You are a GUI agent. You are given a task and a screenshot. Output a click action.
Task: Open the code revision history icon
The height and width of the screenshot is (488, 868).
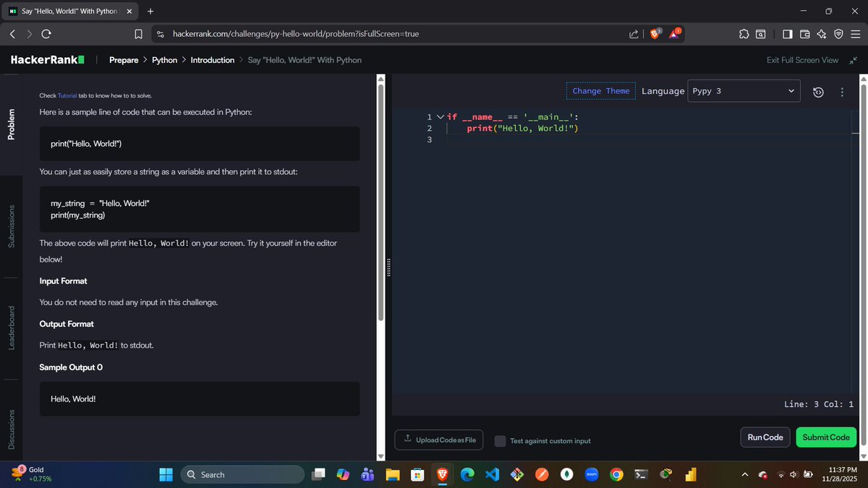(x=818, y=92)
